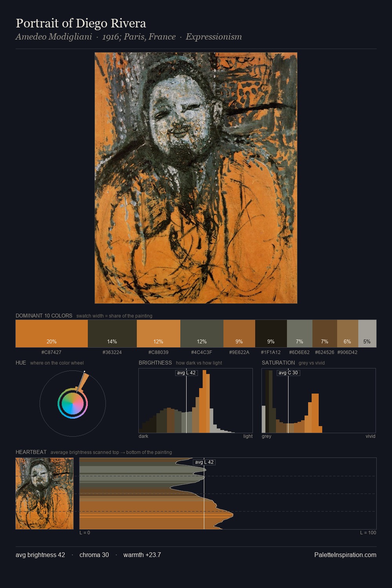Click the avg L 42 label in Brightness

pyautogui.click(x=186, y=373)
